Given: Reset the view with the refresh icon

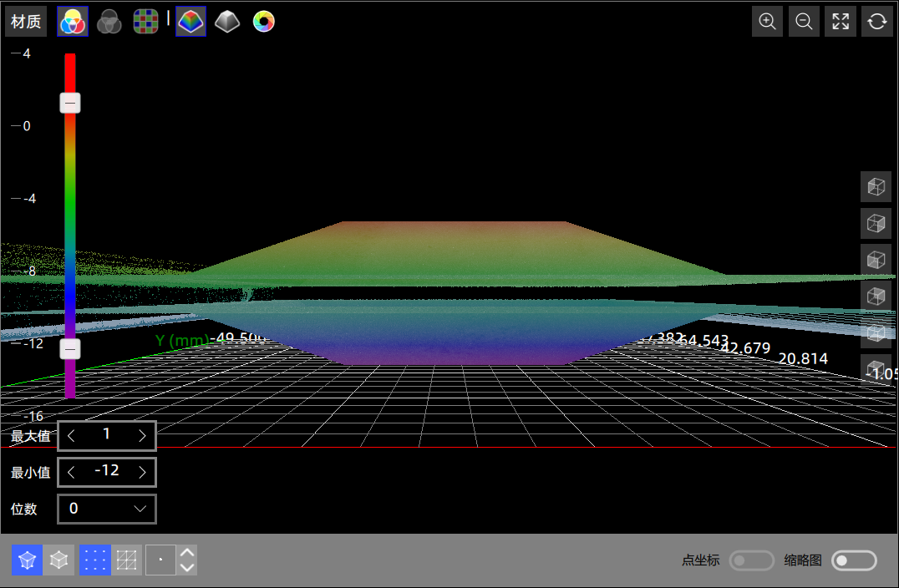Looking at the screenshot, I should coord(876,22).
